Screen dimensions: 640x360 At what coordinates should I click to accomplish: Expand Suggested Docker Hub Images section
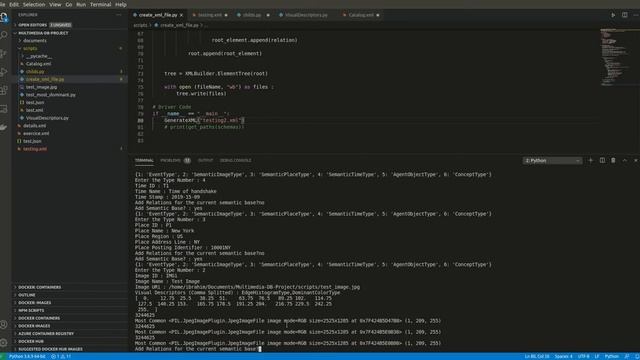point(69,349)
